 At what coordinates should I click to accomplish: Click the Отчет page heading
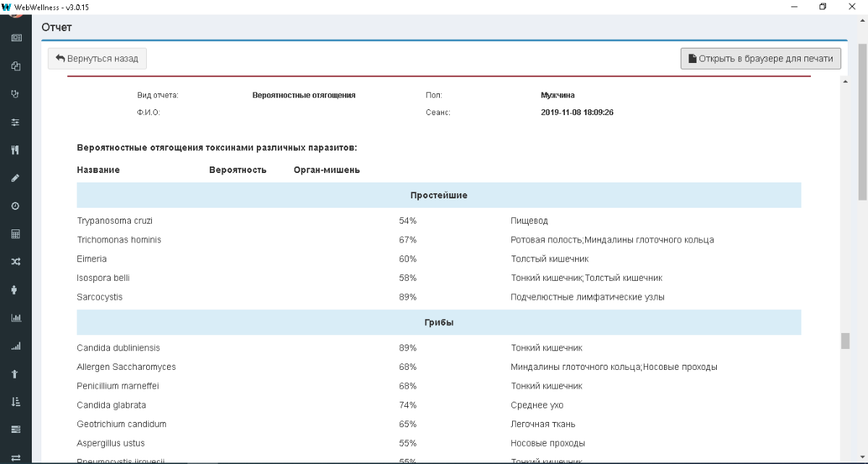(x=57, y=28)
